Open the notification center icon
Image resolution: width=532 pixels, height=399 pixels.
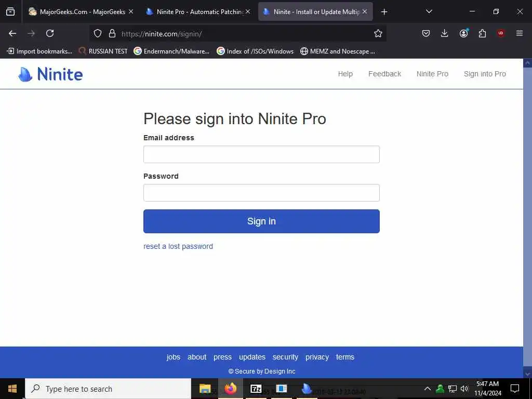(515, 389)
